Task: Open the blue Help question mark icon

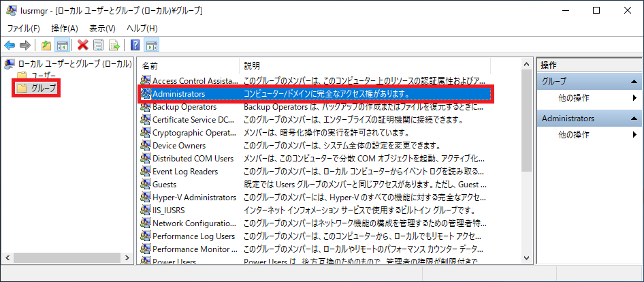Action: click(x=135, y=45)
